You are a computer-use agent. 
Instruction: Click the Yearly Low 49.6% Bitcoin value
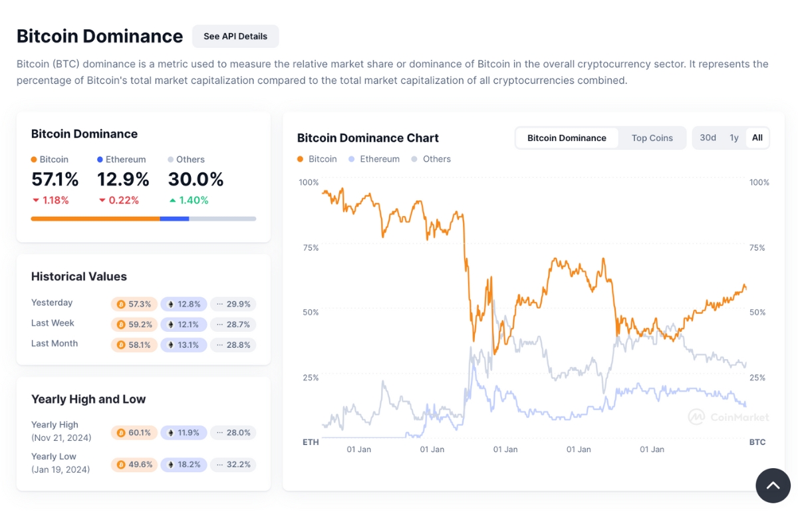click(140, 465)
